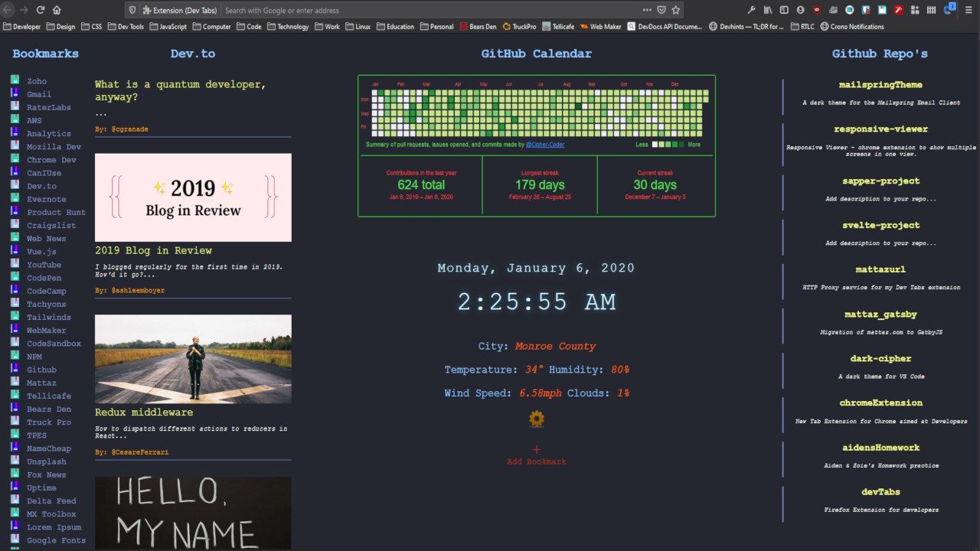Open the Devhints bookmark in toolbar

tap(746, 26)
